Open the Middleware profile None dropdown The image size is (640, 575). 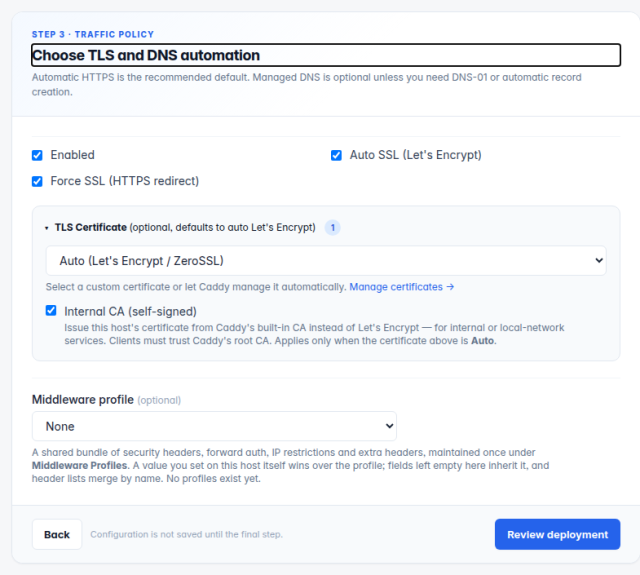[x=214, y=426]
